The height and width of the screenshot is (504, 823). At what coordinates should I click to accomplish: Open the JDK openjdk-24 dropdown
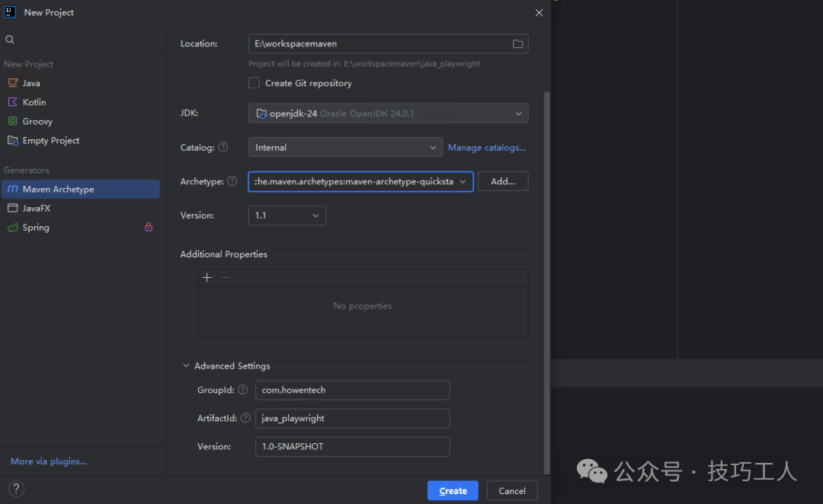388,113
